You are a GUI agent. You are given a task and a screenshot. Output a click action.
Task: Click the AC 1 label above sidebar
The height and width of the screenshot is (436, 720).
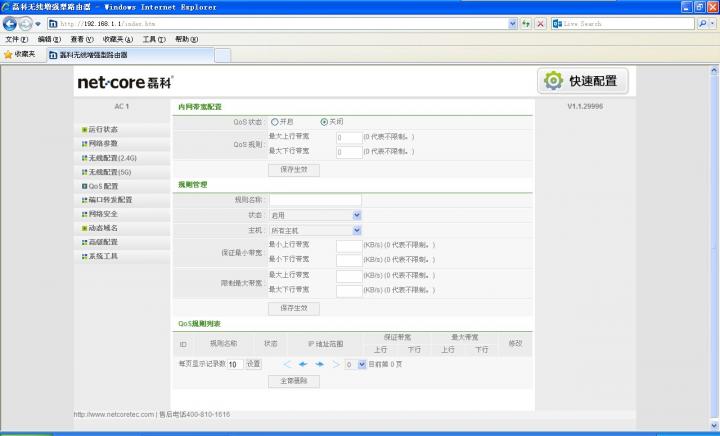(122, 106)
